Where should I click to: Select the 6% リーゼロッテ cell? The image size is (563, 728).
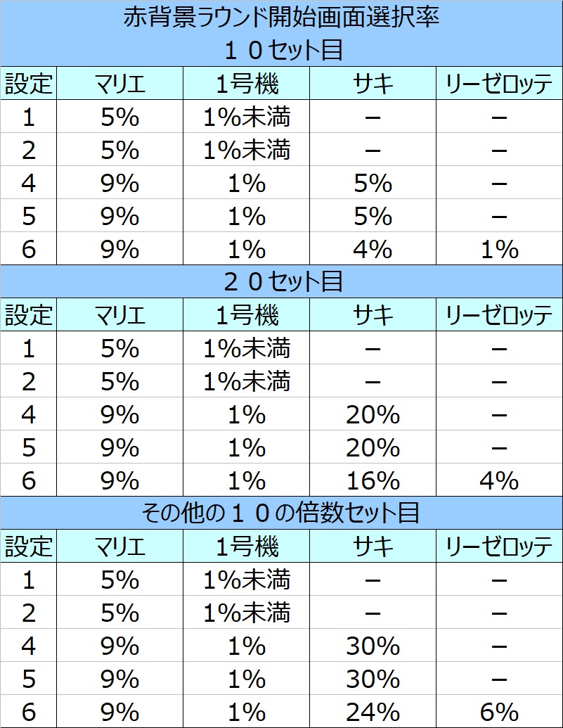499,712
